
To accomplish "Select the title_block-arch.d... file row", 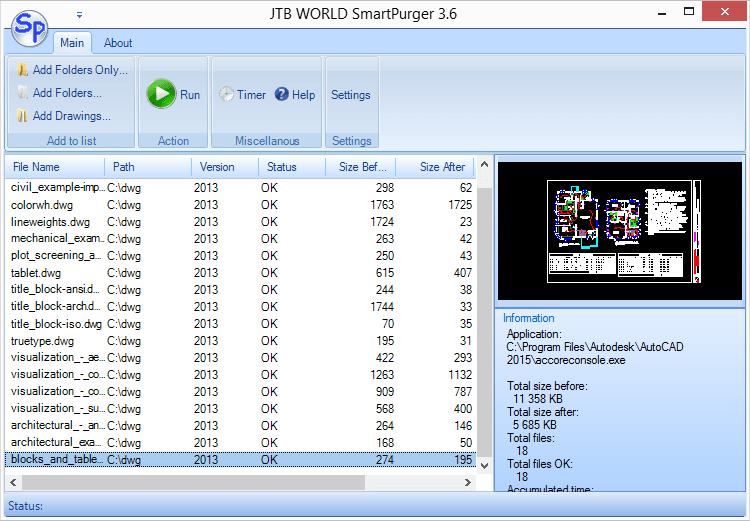I will (x=241, y=307).
